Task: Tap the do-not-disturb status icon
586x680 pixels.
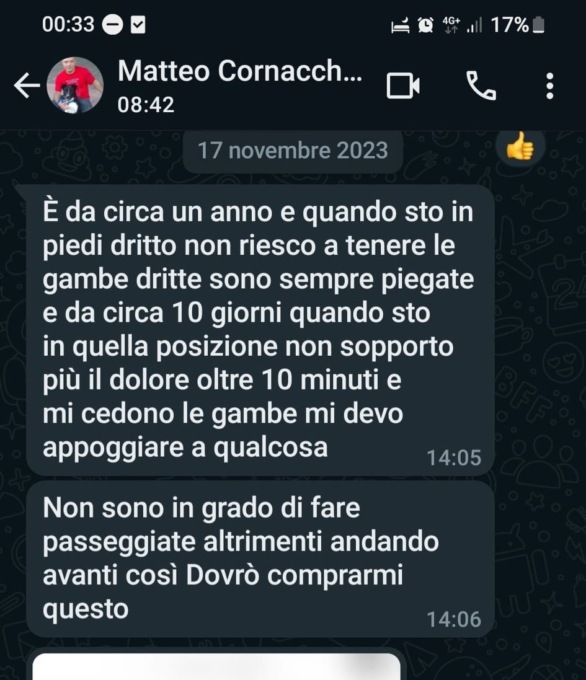Action: point(112,25)
